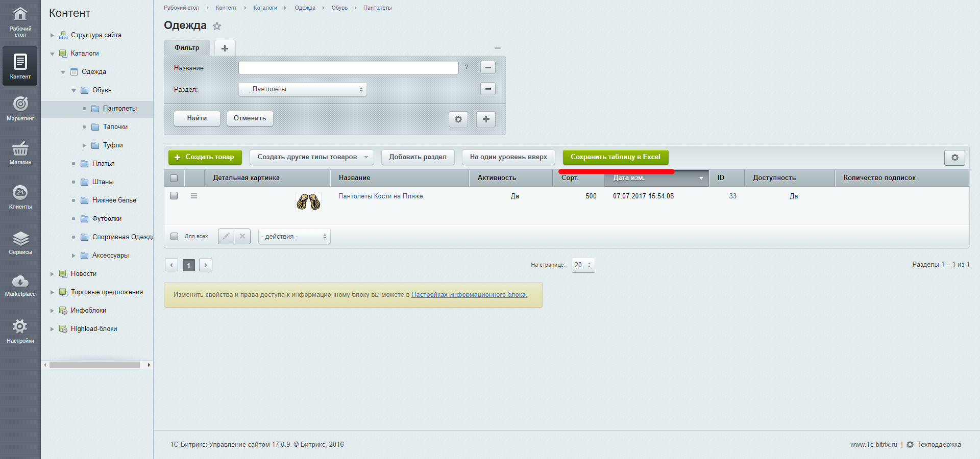Click the Название filter input field
Screen dimensions: 980x459
348,68
